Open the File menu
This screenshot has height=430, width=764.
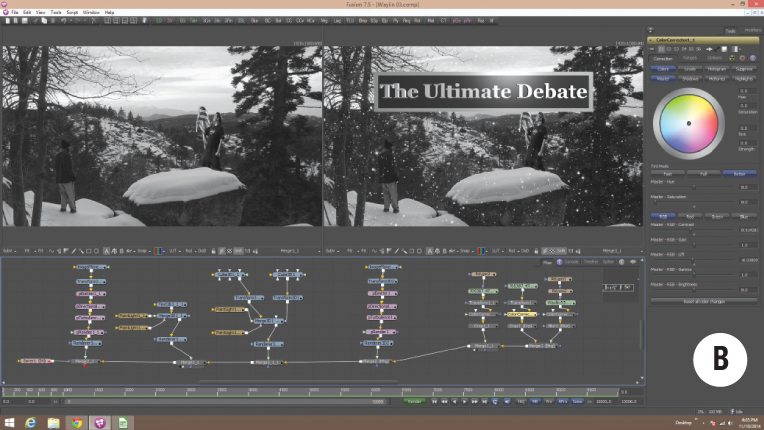15,12
